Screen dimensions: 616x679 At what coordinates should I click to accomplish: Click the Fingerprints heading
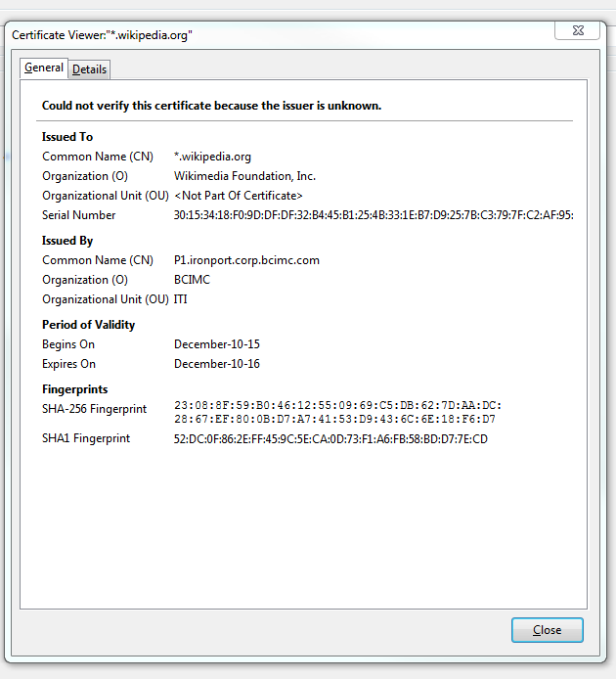point(75,389)
